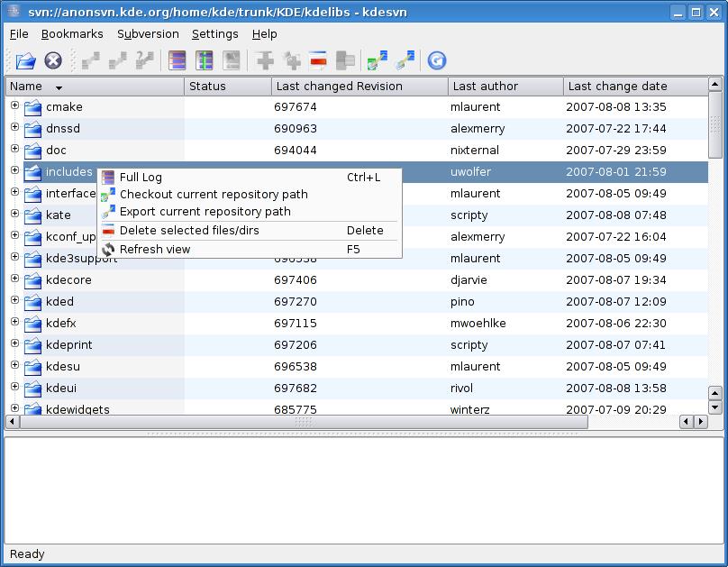
Task: Click author uwolfer in the selected includes row
Action: (x=471, y=172)
